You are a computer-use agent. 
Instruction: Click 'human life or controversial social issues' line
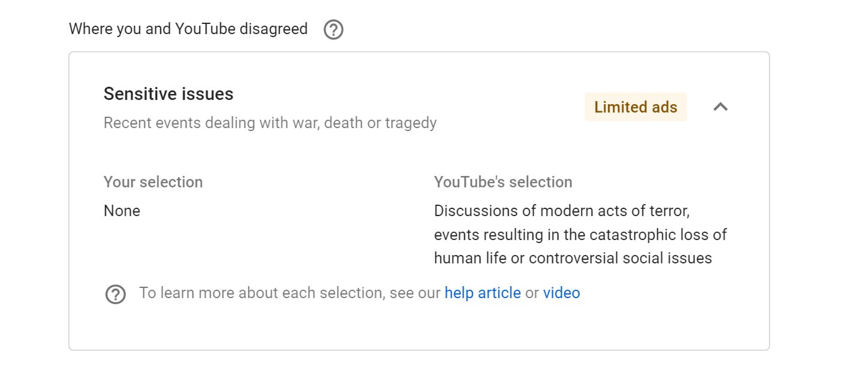point(573,258)
